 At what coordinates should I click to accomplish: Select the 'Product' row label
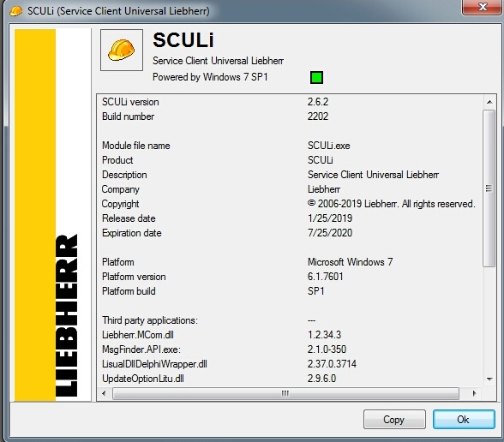117,160
